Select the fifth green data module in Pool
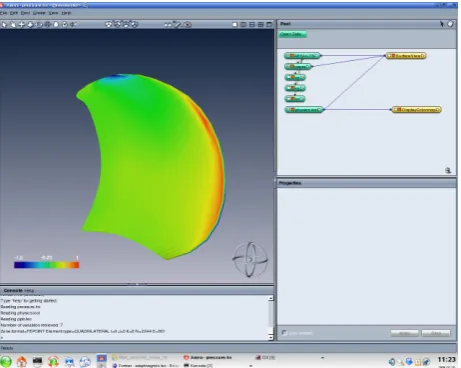Image resolution: width=461 pixels, height=368 pixels. [x=295, y=99]
